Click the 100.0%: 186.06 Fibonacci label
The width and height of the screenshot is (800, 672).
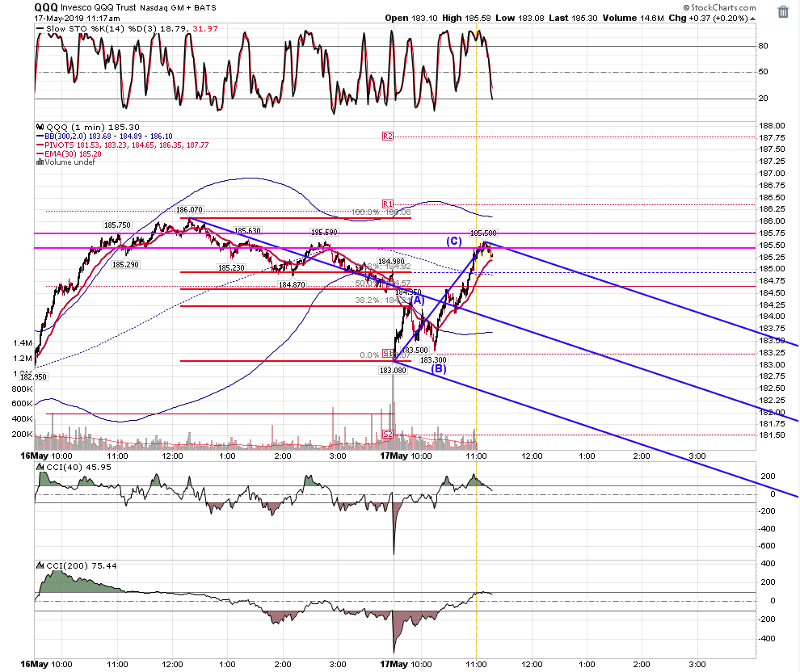(x=381, y=212)
